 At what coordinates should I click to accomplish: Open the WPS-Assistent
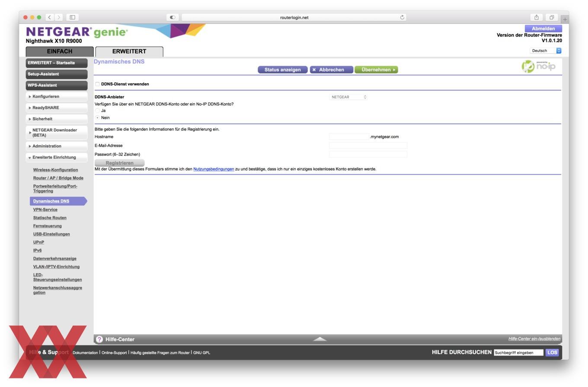coord(57,85)
